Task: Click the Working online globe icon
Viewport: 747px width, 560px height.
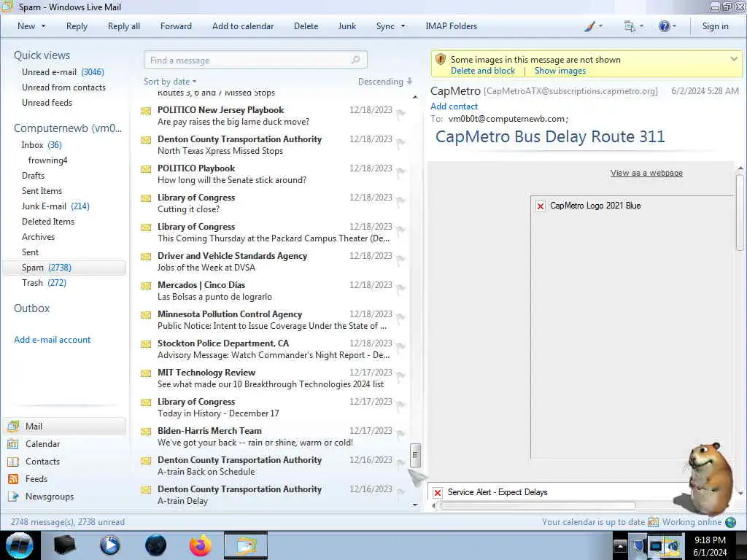Action: click(730, 522)
